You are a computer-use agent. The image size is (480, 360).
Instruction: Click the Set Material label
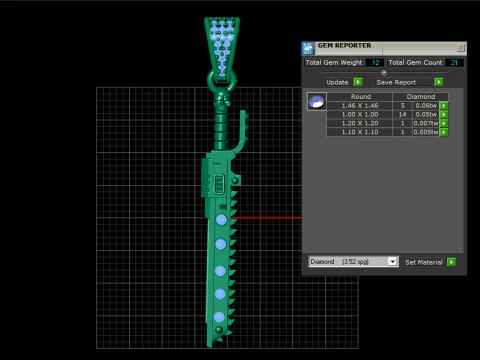click(424, 262)
